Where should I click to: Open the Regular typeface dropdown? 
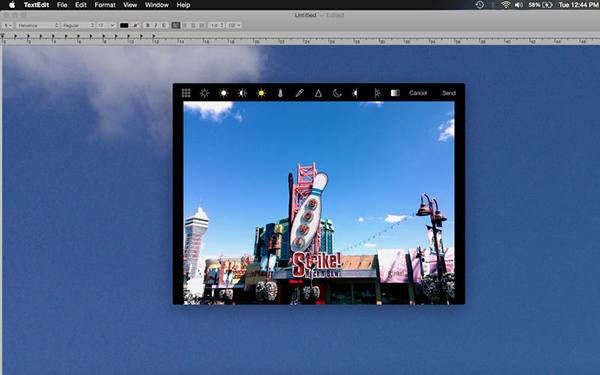[78, 25]
